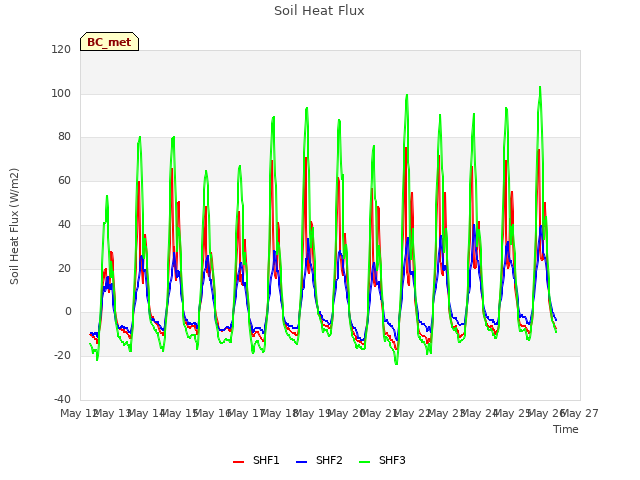
Task: Toggle the SHF2 legend entry
Action: [319, 460]
